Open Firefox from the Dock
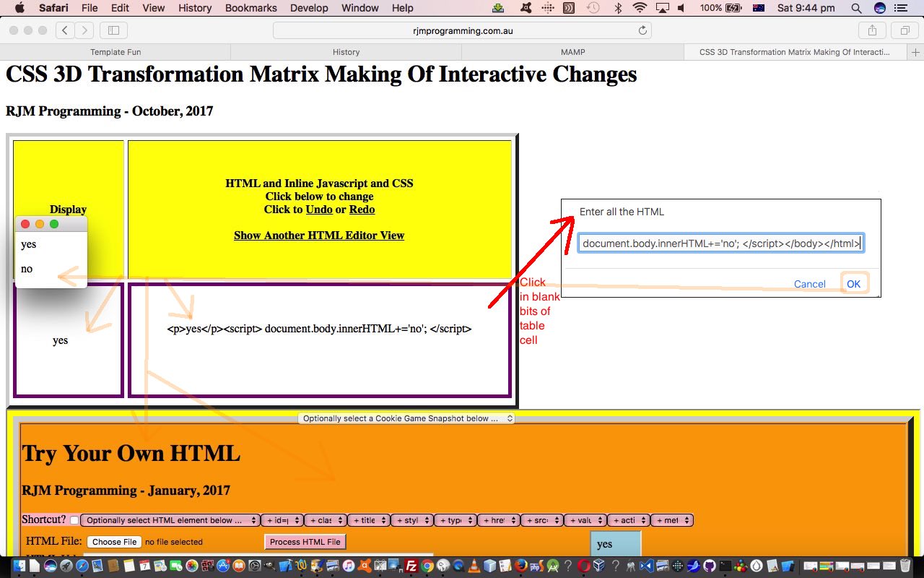Viewport: 924px width, 578px height. (x=521, y=566)
